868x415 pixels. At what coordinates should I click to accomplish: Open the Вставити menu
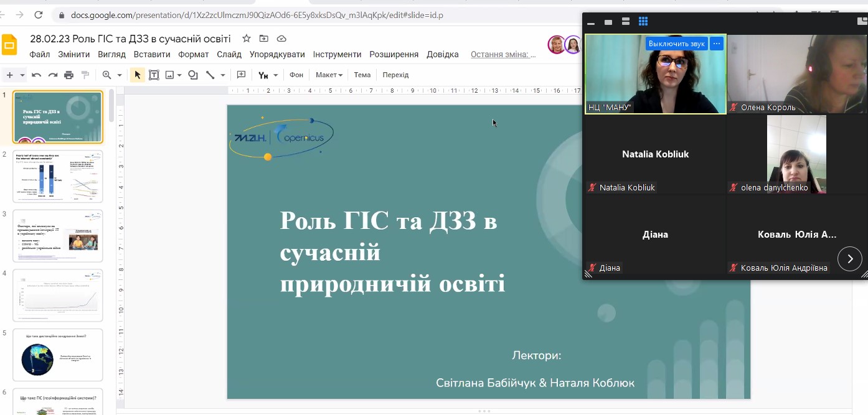pos(152,55)
